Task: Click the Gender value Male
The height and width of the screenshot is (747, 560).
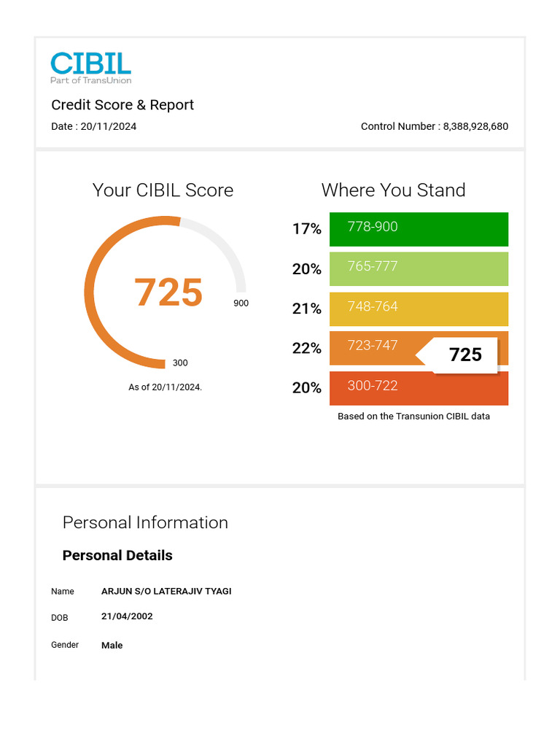Action: (112, 645)
